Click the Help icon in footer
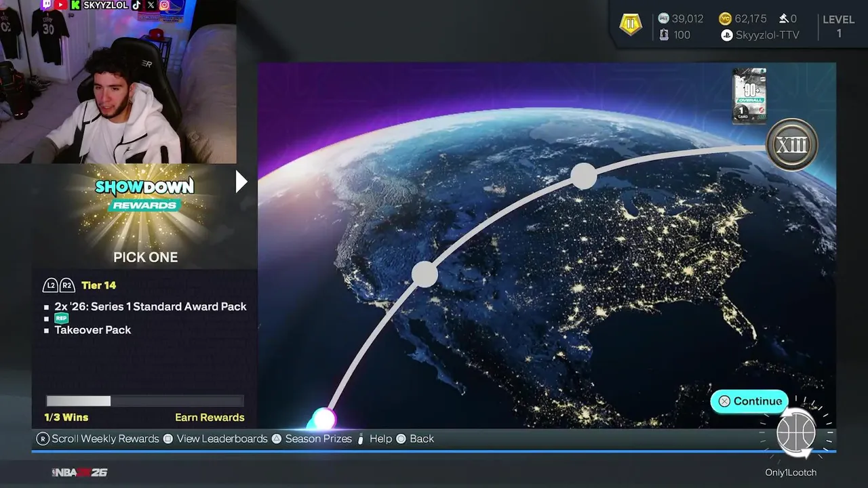This screenshot has height=488, width=868. click(361, 439)
